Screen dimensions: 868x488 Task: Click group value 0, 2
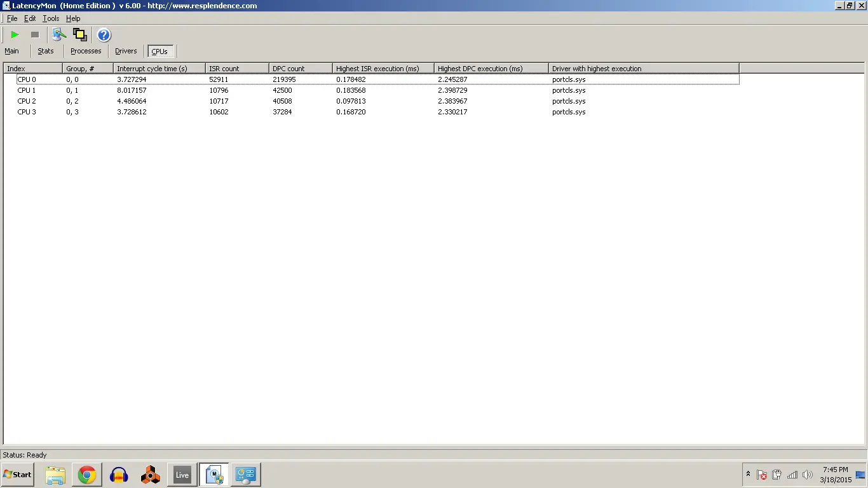pyautogui.click(x=72, y=101)
